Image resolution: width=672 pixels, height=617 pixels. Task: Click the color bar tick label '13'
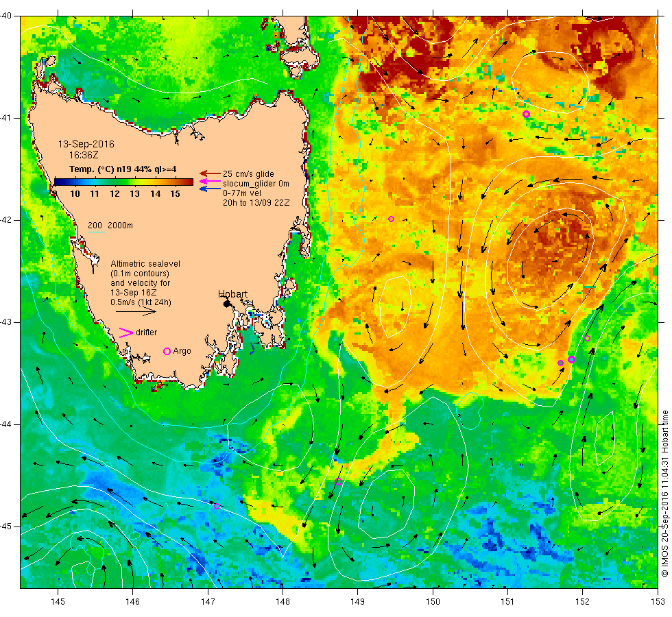[134, 194]
